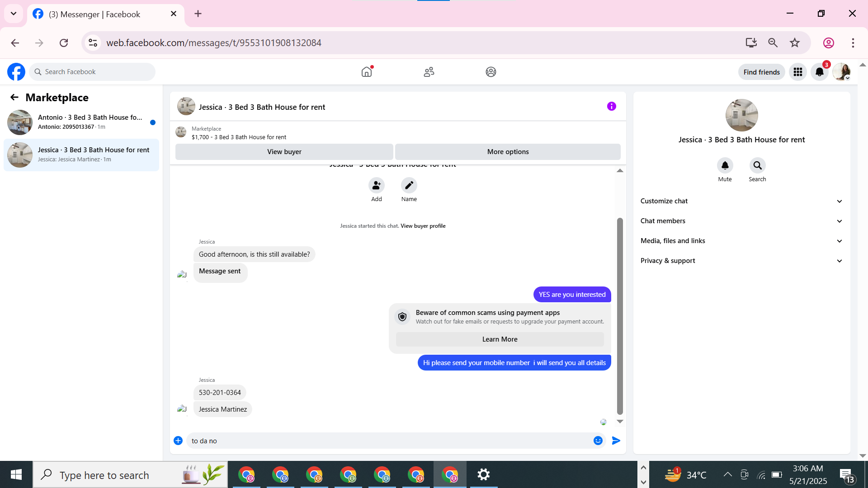
Task: Expand Chat members section
Action: click(742, 221)
